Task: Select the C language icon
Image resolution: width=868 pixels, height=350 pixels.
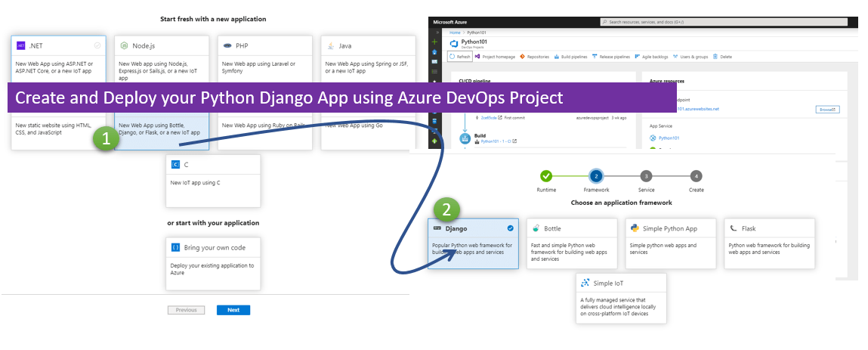Action: [175, 165]
